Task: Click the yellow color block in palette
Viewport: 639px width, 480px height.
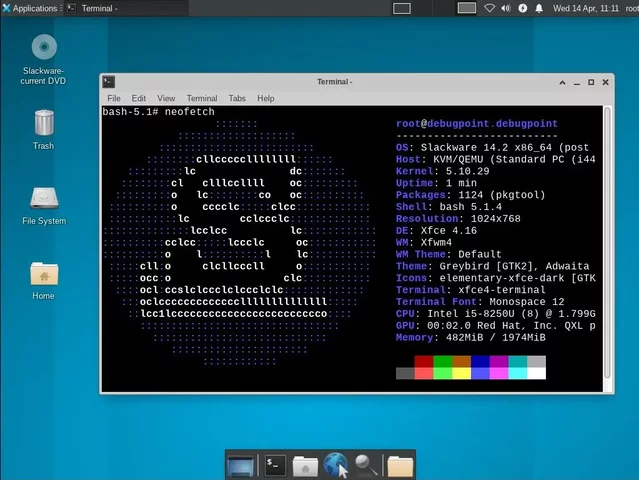Action: (x=461, y=373)
